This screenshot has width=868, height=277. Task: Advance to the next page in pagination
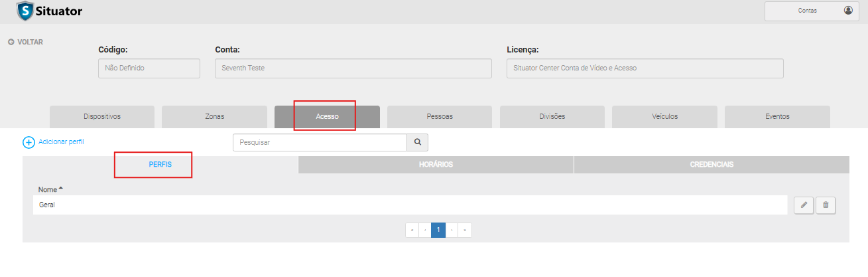[452, 230]
